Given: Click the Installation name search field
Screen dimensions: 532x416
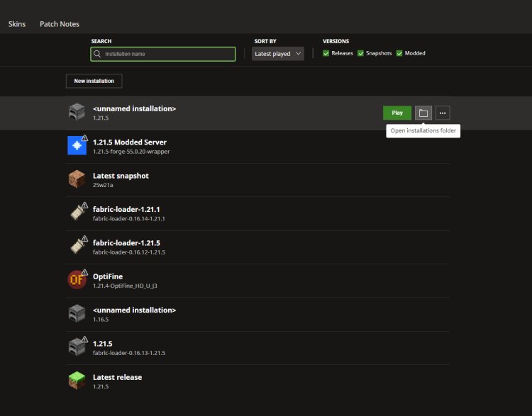Looking at the screenshot, I should tap(163, 54).
